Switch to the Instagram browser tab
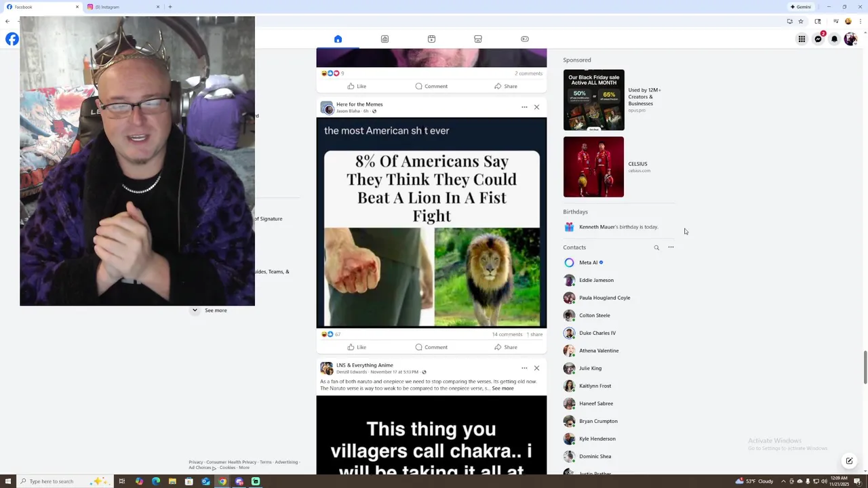 pyautogui.click(x=122, y=7)
